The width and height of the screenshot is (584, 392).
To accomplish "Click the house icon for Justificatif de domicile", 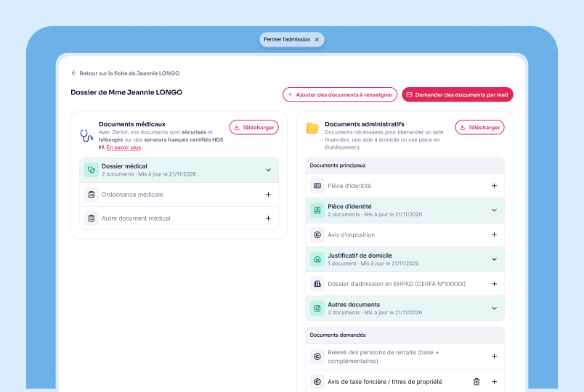I will (x=317, y=259).
